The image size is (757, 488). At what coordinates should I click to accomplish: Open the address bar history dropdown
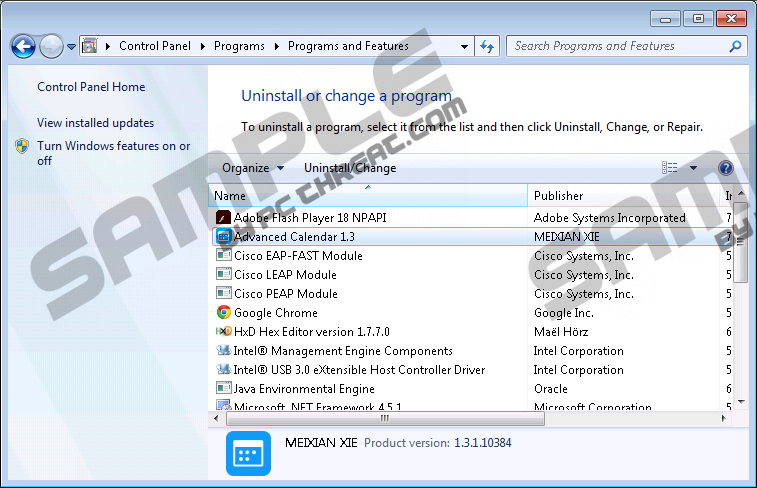click(x=464, y=47)
